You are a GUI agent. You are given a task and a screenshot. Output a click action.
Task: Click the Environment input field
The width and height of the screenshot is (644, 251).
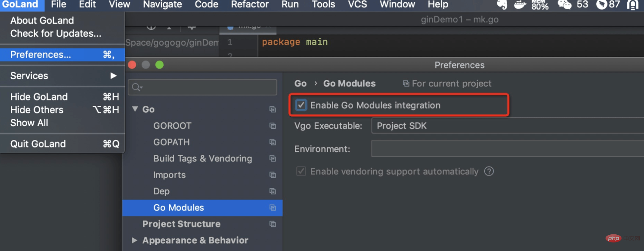pyautogui.click(x=507, y=149)
